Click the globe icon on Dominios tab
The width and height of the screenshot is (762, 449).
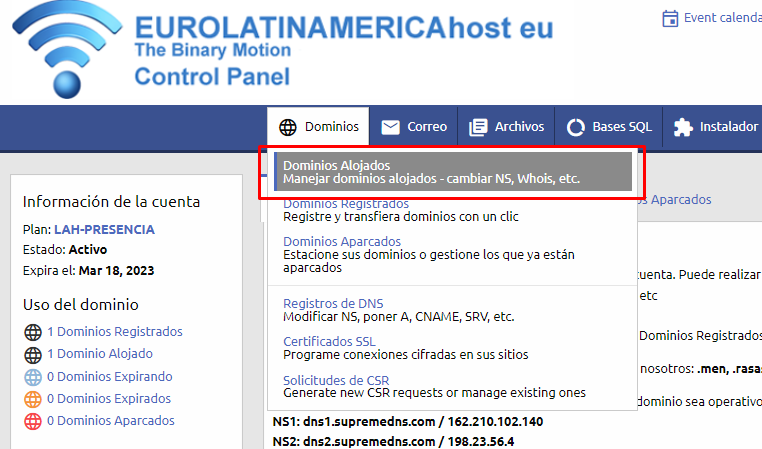pos(288,127)
